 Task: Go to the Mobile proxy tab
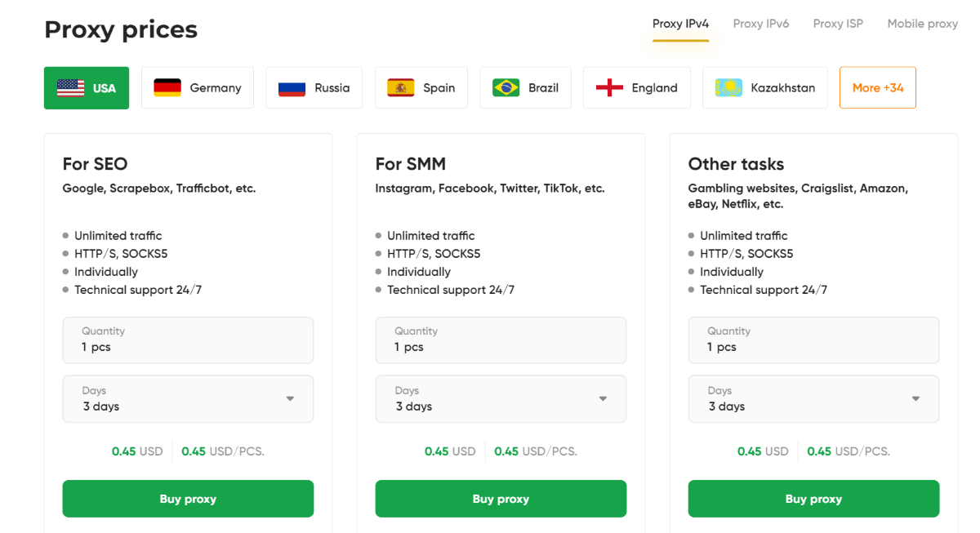922,24
